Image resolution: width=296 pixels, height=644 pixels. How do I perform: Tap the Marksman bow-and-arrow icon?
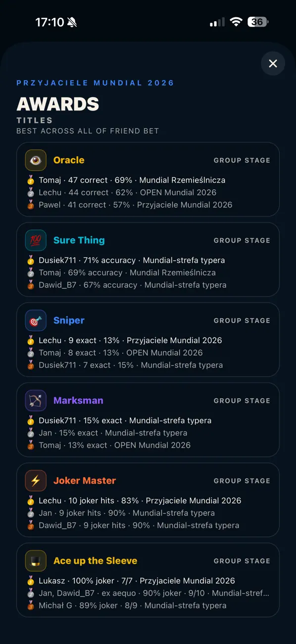pyautogui.click(x=36, y=401)
